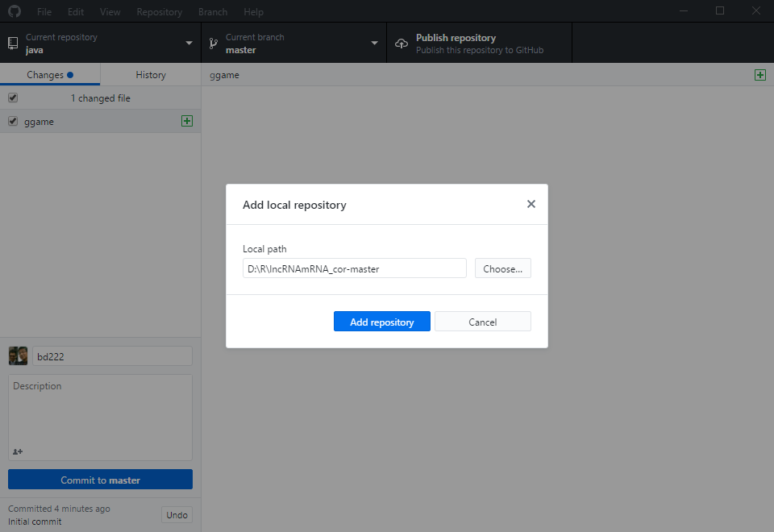Click the Local path input field
This screenshot has height=532, width=774.
pos(354,268)
